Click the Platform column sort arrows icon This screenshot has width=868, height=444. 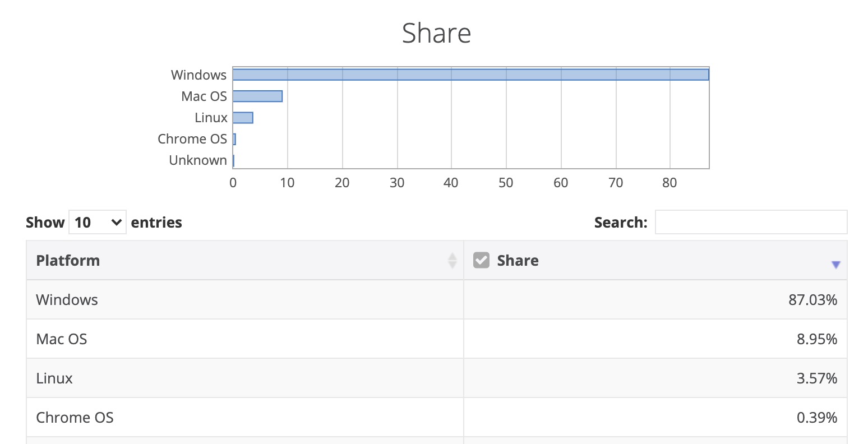point(452,261)
